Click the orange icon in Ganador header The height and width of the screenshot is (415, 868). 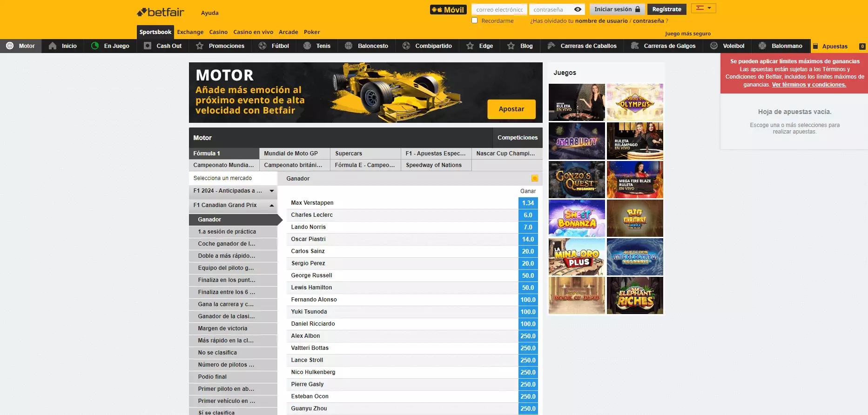(x=535, y=178)
